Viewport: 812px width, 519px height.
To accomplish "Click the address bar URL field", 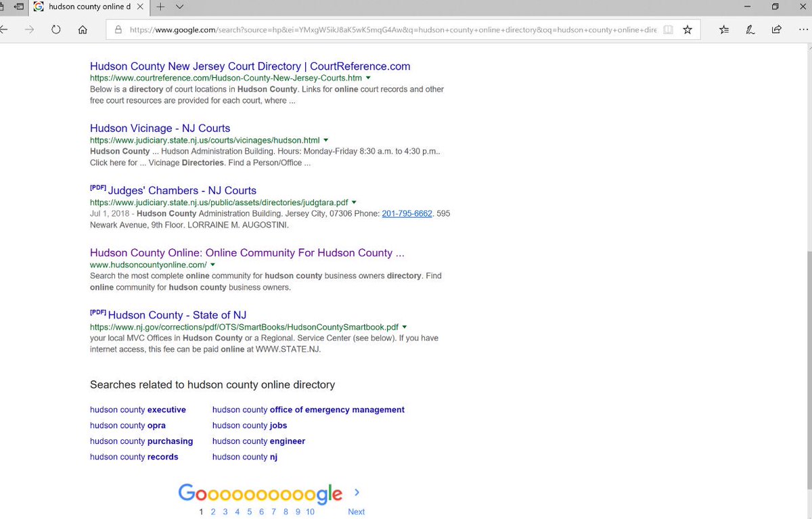I will pos(392,30).
